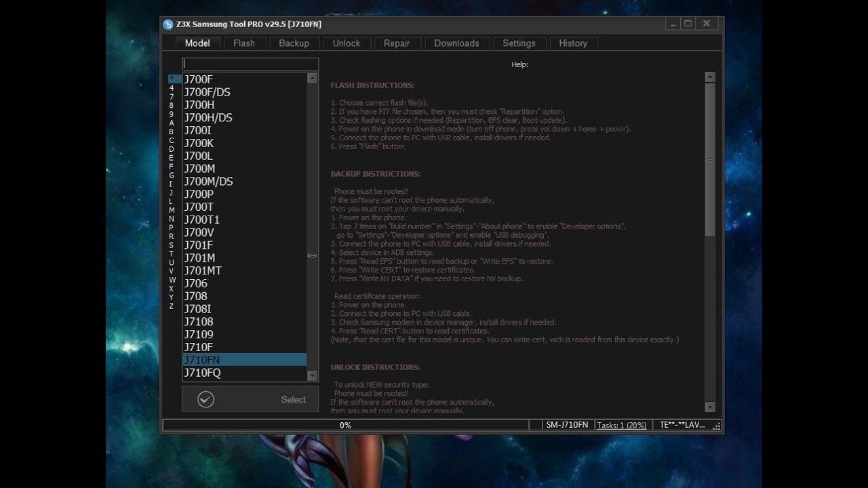Jump to models starting with 4
Viewport: 868px width, 488px height.
pos(172,88)
